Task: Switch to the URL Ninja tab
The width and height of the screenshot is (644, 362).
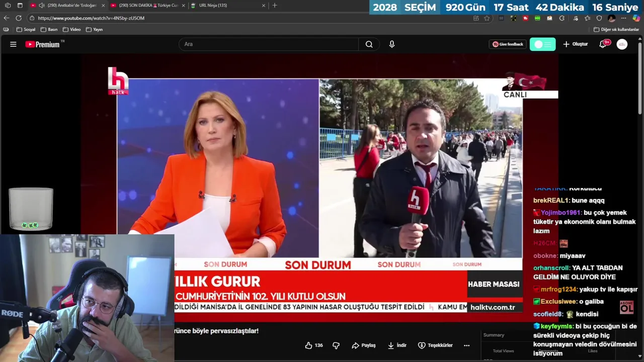Action: [227, 6]
